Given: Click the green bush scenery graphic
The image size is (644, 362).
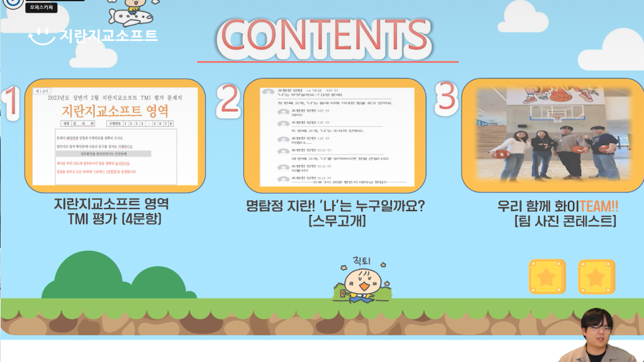Looking at the screenshot, I should 118,276.
